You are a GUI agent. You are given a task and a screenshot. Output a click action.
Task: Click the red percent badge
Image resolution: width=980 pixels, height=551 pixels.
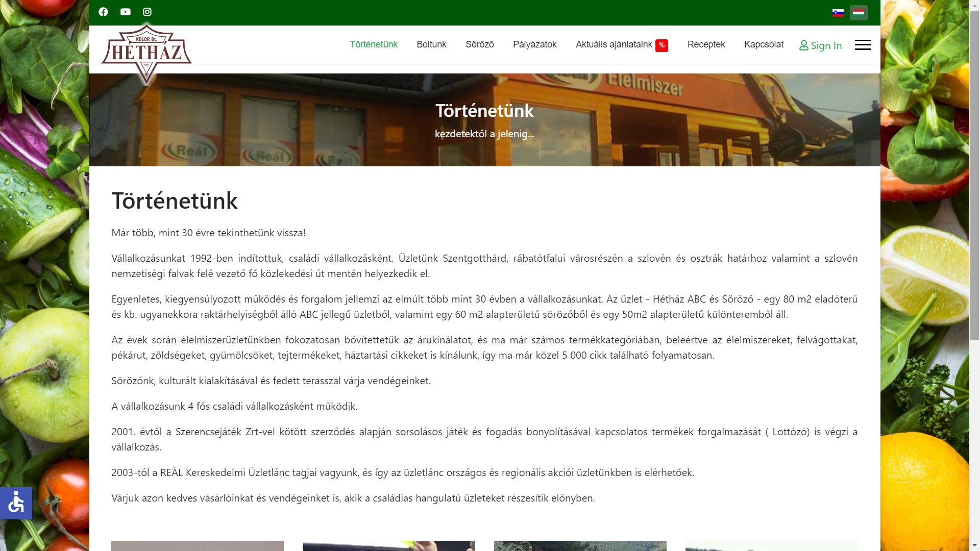tap(661, 45)
